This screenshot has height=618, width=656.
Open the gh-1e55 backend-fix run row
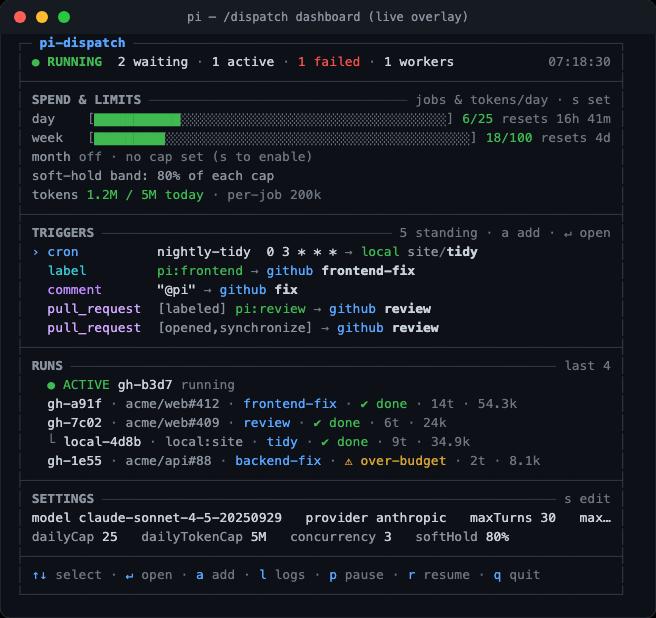click(294, 461)
